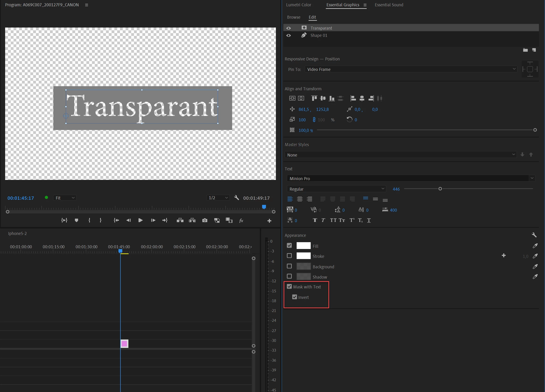Click Center align text icon
Image resolution: width=545 pixels, height=392 pixels.
click(300, 199)
